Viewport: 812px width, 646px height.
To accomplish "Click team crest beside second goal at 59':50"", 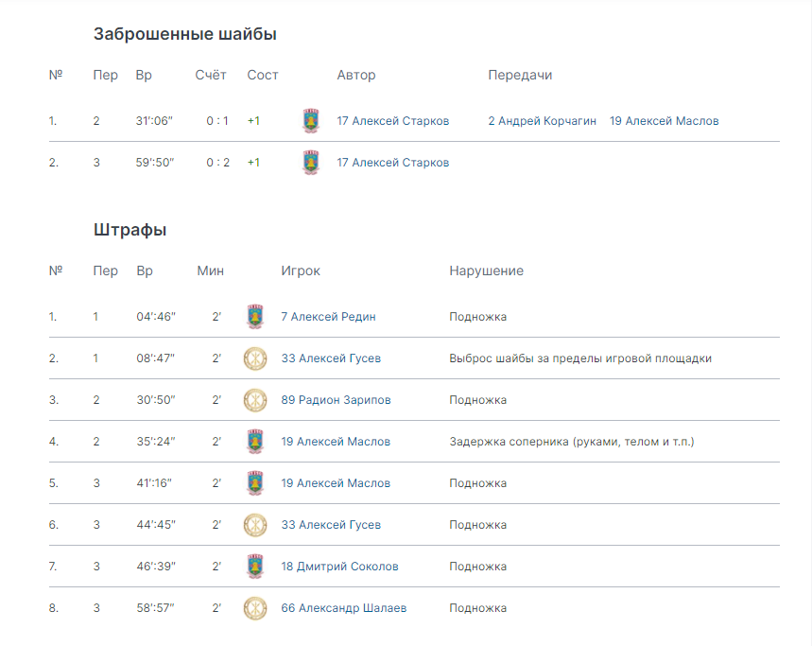I will (x=311, y=162).
